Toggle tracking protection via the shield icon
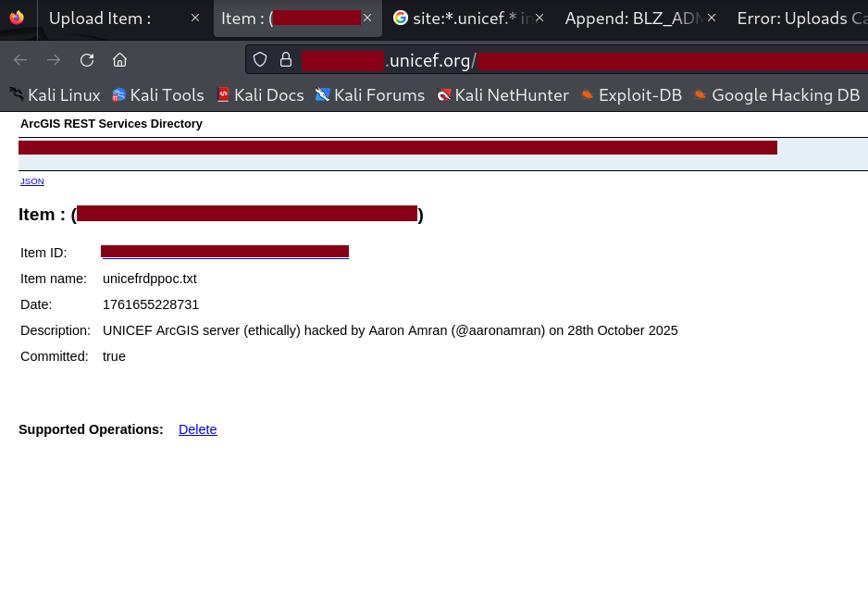The image size is (868, 608). 259,59
